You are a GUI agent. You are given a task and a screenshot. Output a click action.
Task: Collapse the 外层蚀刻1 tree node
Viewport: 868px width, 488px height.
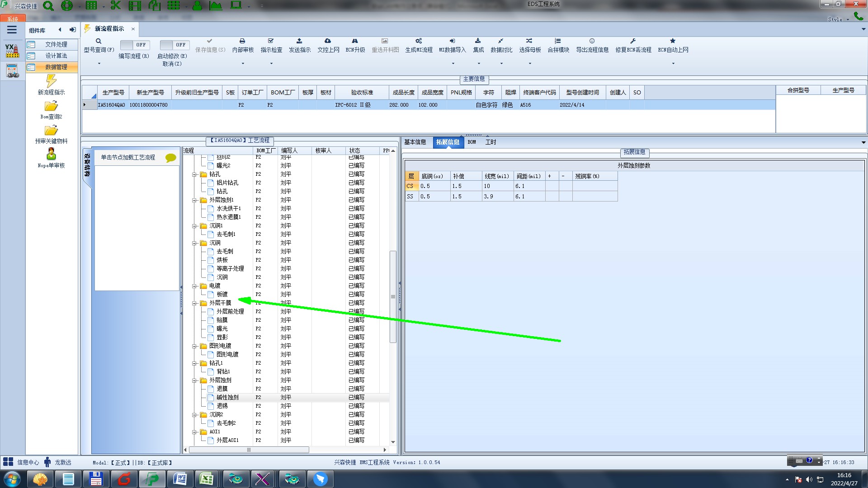coord(194,200)
